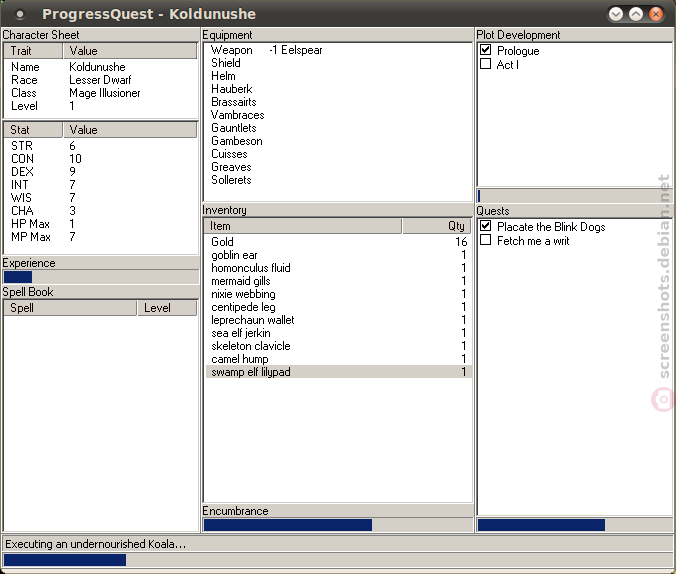Click the Executing an undernourished Koala status text
The width and height of the screenshot is (676, 574).
pyautogui.click(x=95, y=544)
